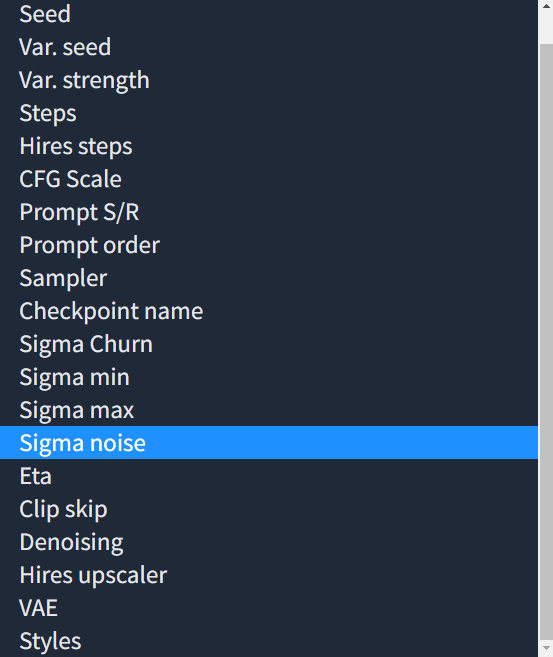Viewport: 553px width, 657px height.
Task: Select Sigma Churn entry
Action: pos(269,344)
